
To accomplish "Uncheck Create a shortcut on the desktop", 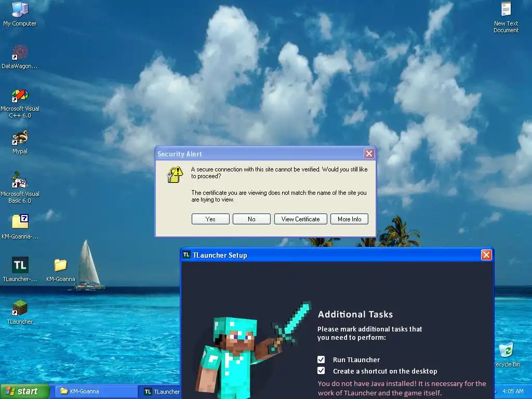I will point(321,371).
